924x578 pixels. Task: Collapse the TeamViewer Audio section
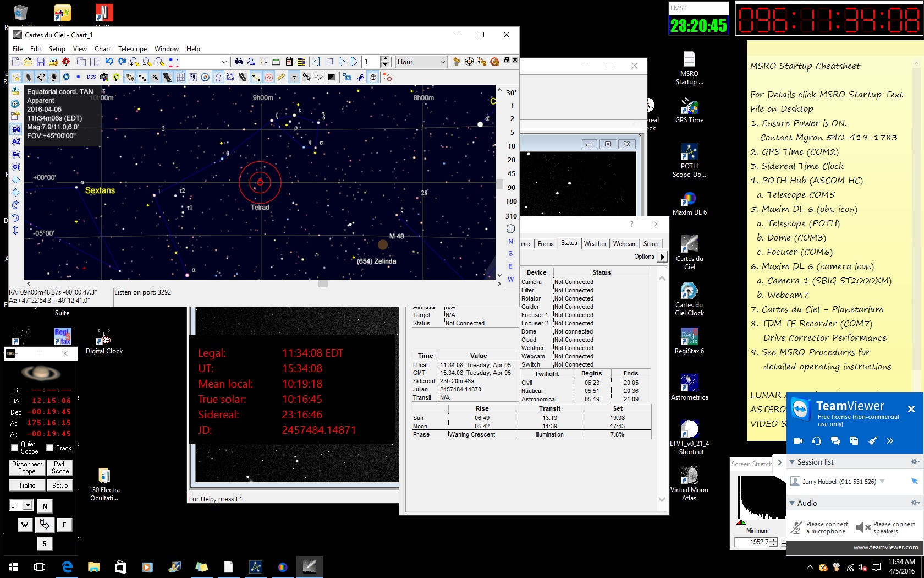click(792, 504)
